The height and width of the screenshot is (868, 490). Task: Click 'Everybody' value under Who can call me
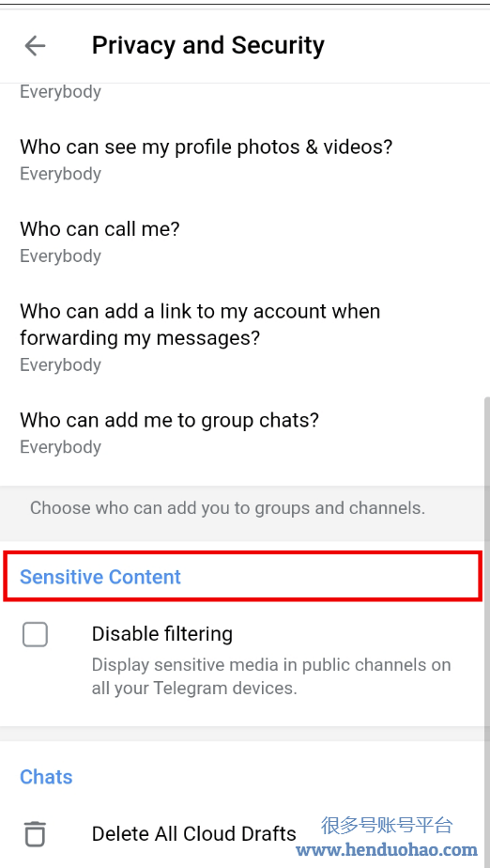click(x=60, y=256)
